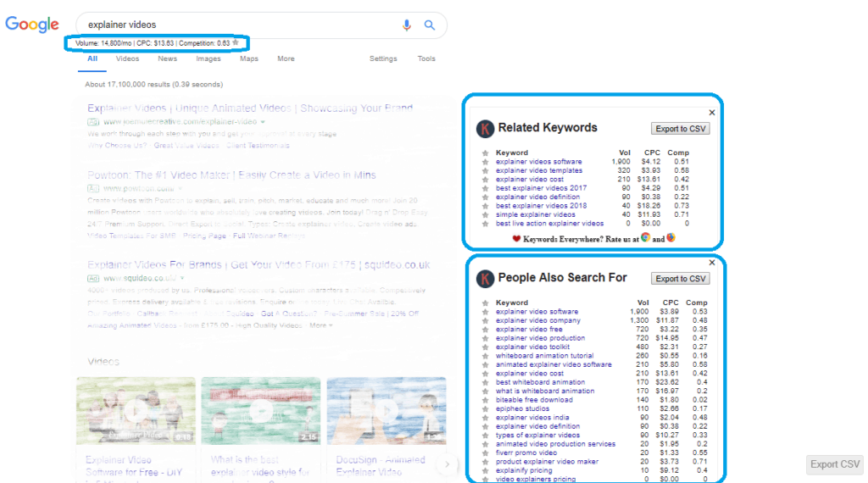This screenshot has width=868, height=483.
Task: Open the biteable free download keyword link
Action: [534, 400]
